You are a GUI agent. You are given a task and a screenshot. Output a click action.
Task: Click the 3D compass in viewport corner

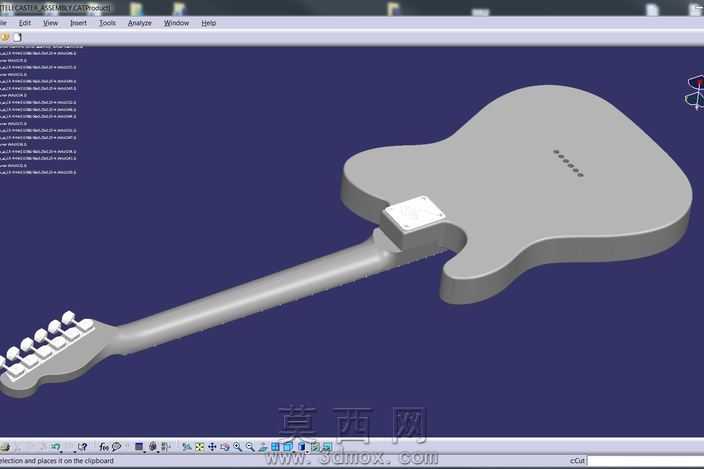tap(695, 92)
